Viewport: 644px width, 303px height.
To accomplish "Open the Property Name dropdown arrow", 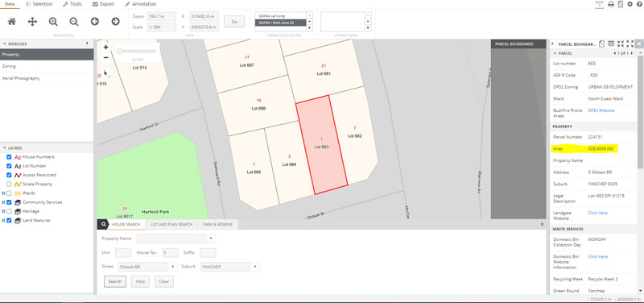I will (x=211, y=239).
